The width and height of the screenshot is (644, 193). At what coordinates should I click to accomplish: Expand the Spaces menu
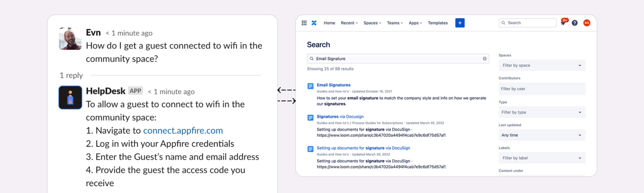[372, 23]
